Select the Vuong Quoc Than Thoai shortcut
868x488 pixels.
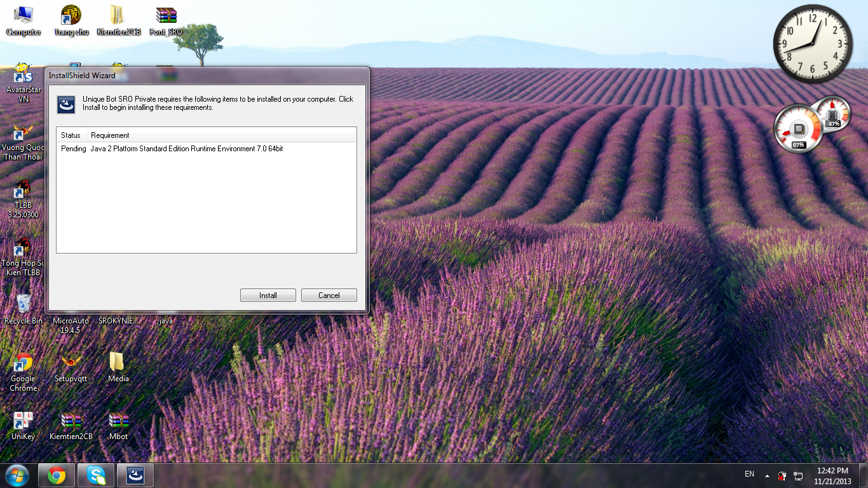tap(23, 141)
